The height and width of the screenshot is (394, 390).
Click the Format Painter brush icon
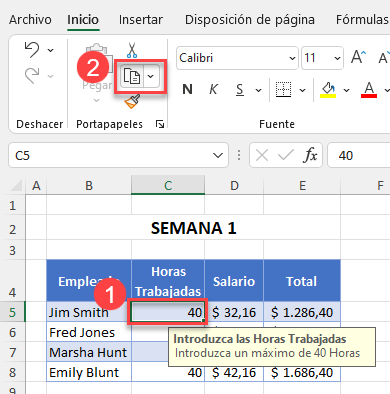pos(132,101)
